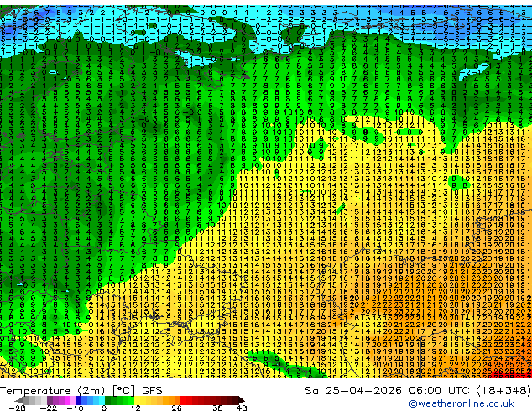532x411 pixels.
Task: Pick the dark blue legend color segment
Action: point(79,400)
